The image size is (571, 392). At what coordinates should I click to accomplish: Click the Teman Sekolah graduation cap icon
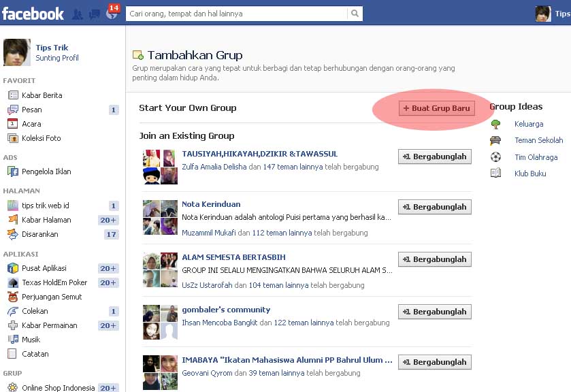coord(495,140)
